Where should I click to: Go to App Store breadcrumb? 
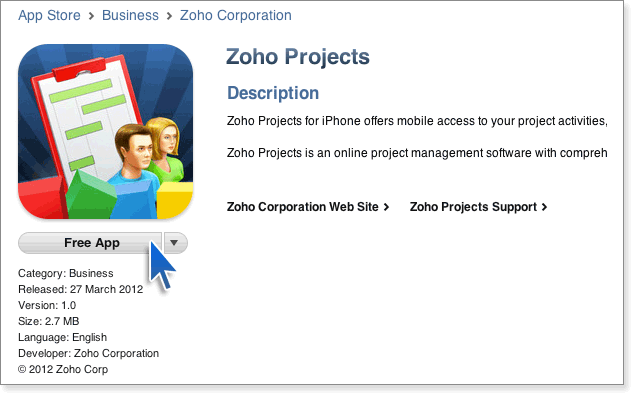50,16
